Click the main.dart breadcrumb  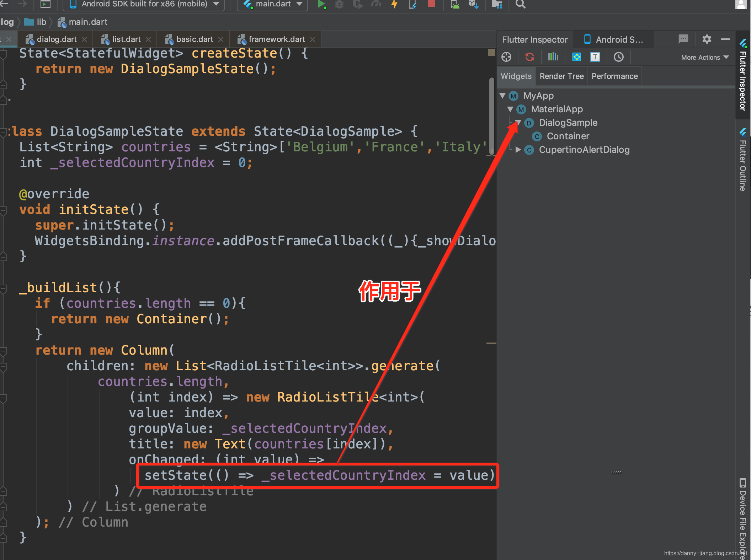pyautogui.click(x=82, y=22)
